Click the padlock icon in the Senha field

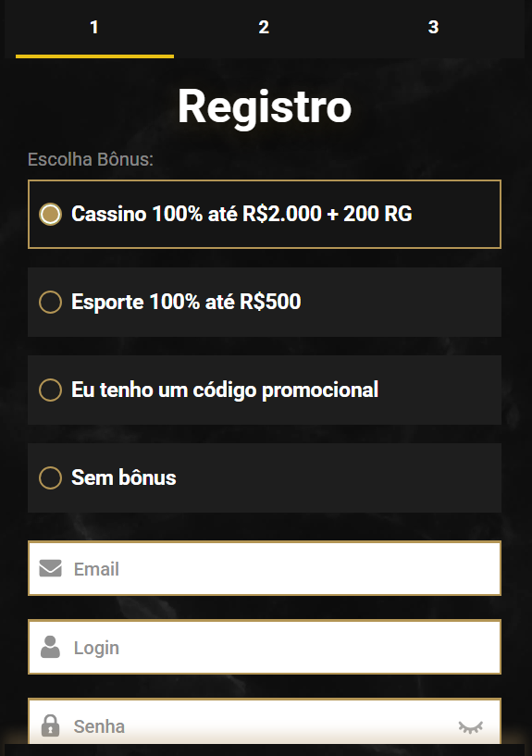50,725
